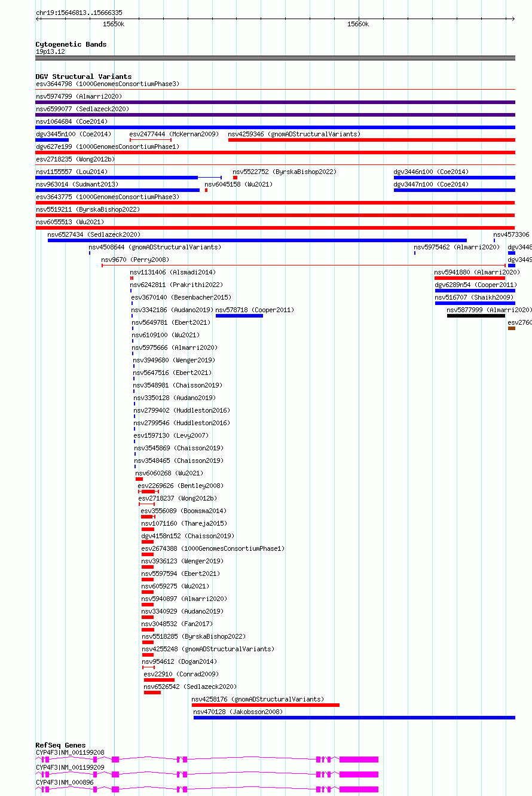The width and height of the screenshot is (532, 796).
Task: Click the DGV Structural Variants track title
Action: pyautogui.click(x=83, y=77)
